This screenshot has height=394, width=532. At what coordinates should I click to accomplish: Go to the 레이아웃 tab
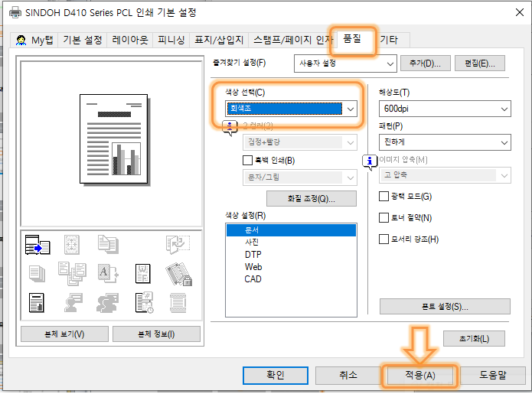(130, 40)
